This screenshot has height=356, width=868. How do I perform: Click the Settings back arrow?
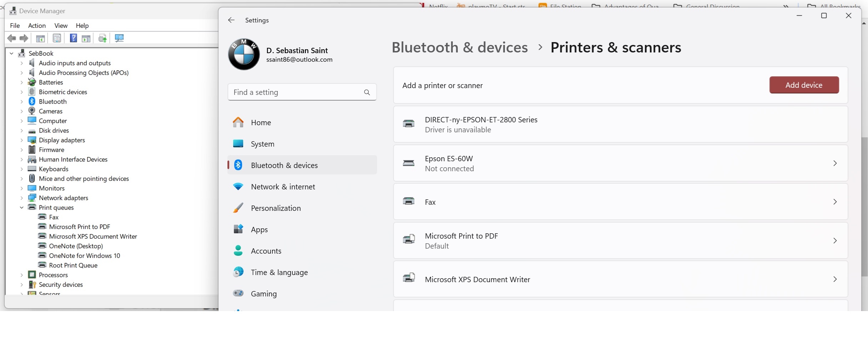[x=231, y=20]
